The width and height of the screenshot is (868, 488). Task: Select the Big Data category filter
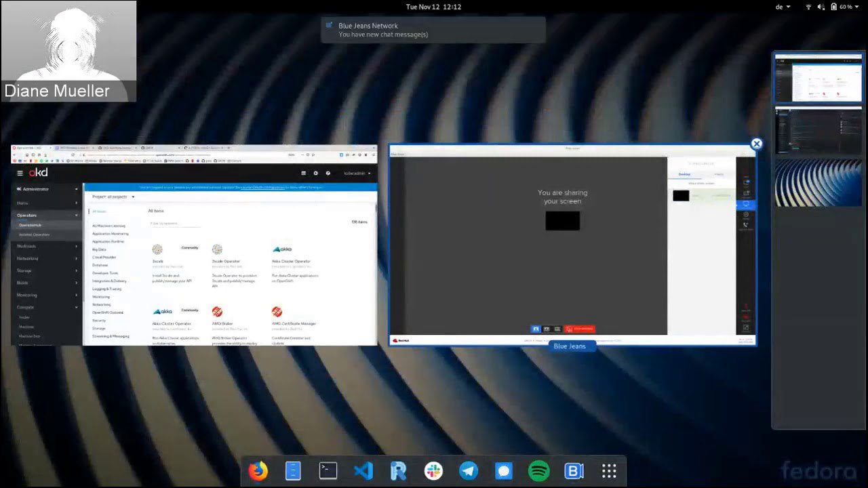pos(99,249)
